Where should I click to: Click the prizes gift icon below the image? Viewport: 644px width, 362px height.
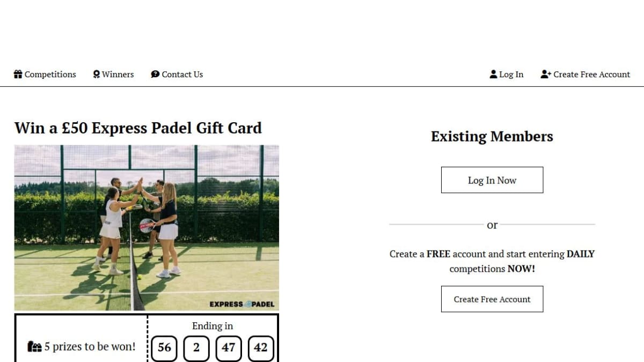34,347
